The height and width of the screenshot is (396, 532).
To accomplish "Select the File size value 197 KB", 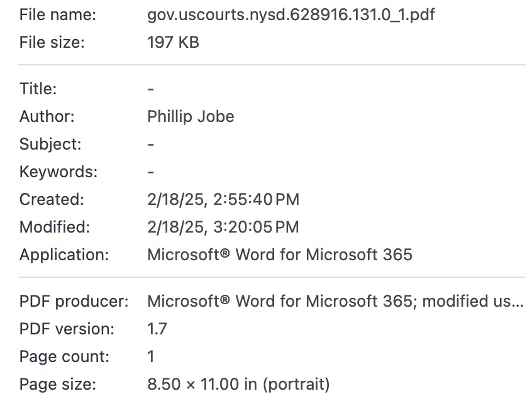I will 173,42.
